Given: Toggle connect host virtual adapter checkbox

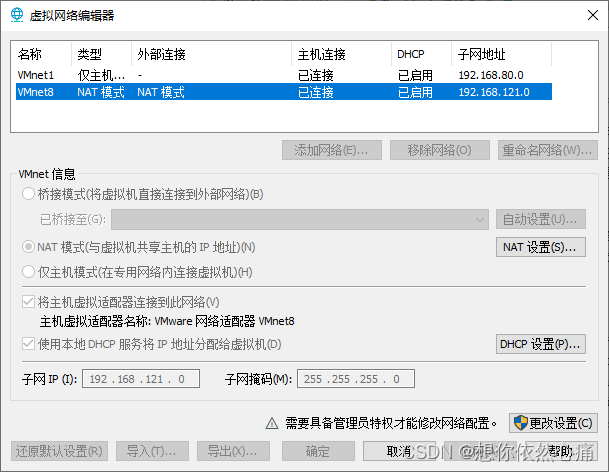Looking at the screenshot, I should [x=27, y=302].
